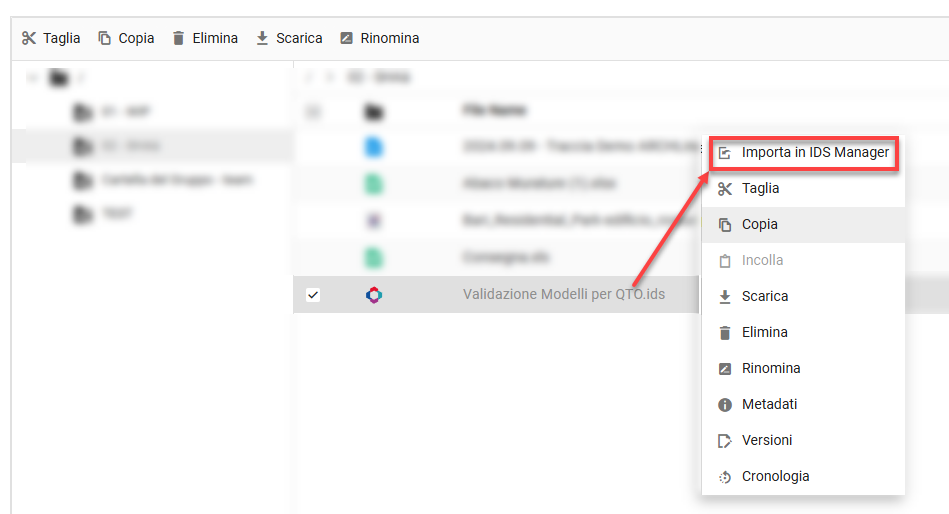Click the IDS file icon beside Validazione Modelli

[373, 295]
